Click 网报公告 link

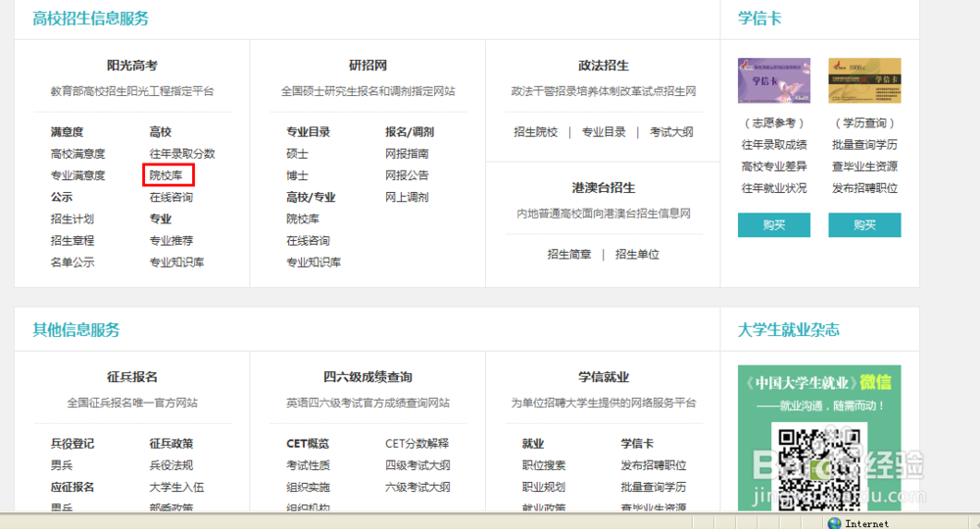click(x=407, y=175)
